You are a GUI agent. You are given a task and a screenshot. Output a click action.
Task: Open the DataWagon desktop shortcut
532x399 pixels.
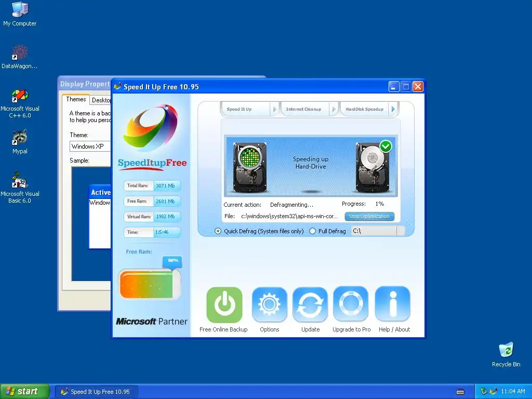tap(20, 57)
